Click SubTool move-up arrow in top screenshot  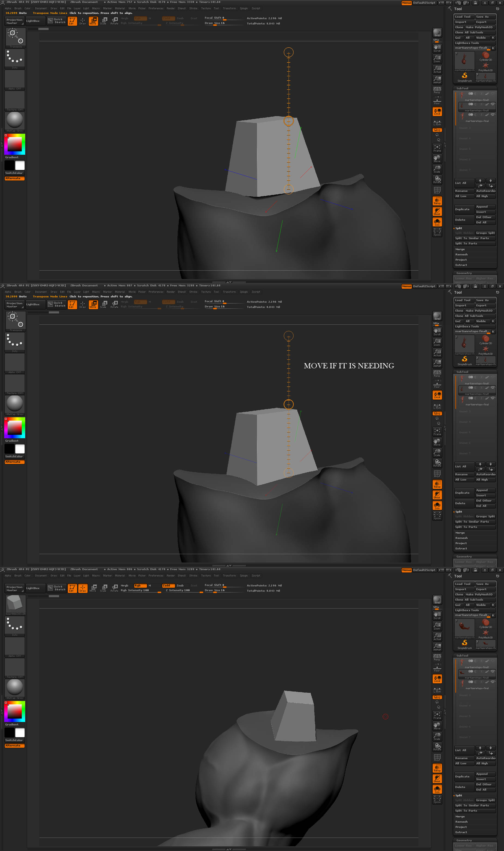[x=480, y=180]
